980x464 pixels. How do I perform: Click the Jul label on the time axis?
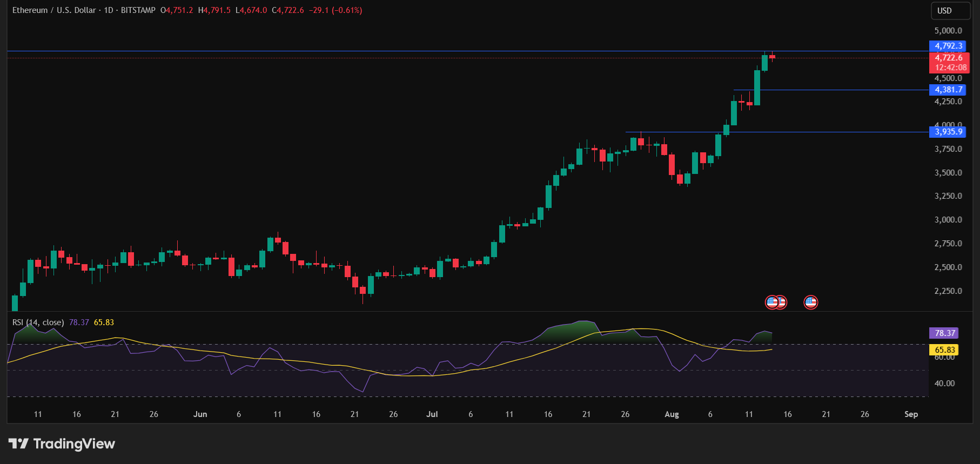[432, 414]
